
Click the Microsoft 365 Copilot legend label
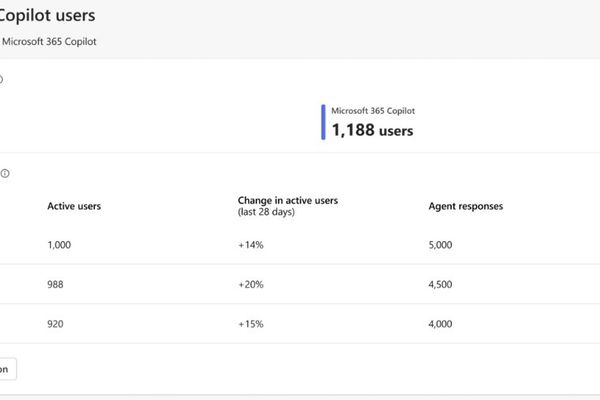tap(373, 111)
